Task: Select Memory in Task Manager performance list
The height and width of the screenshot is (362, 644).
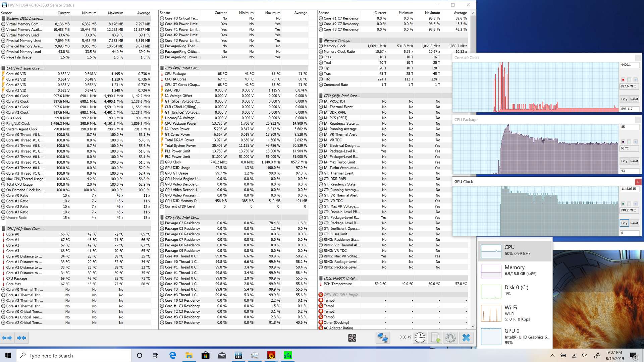Action: 515,270
